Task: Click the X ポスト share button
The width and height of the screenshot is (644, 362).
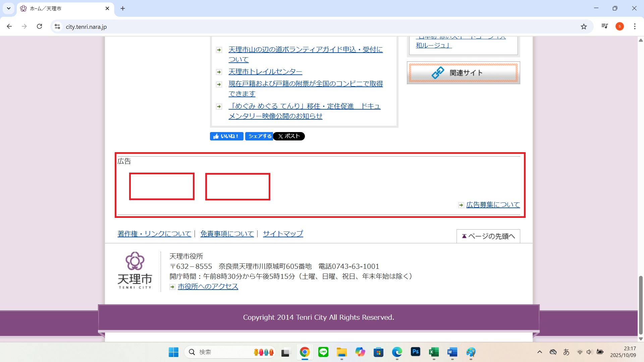Action: click(289, 136)
